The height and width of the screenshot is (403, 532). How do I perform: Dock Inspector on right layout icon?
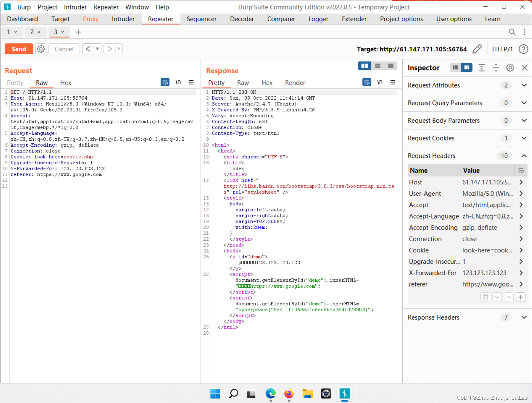click(467, 67)
